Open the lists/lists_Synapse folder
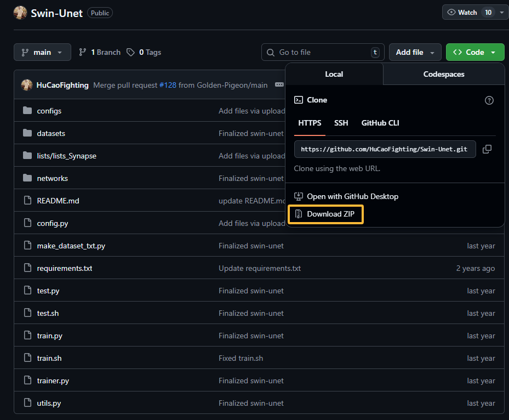The height and width of the screenshot is (420, 509). [x=66, y=156]
